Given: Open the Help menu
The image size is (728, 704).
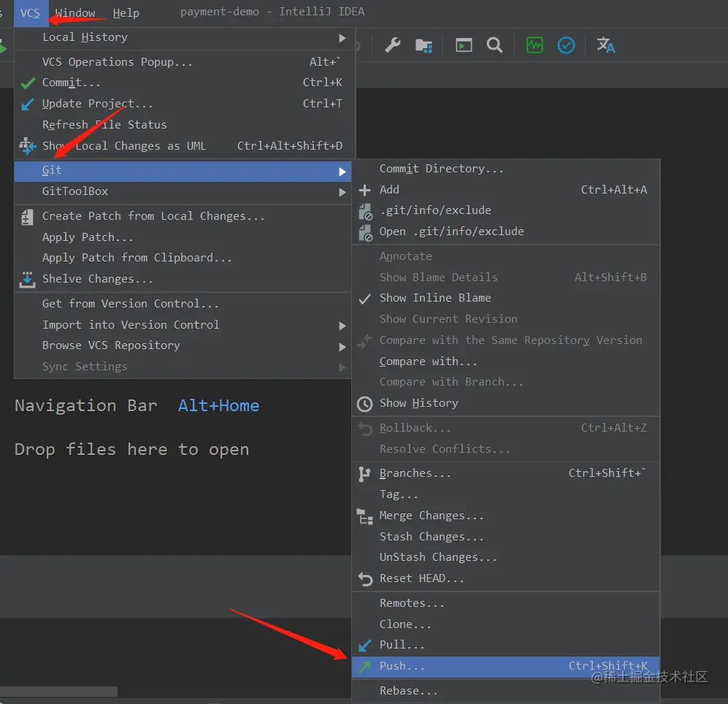Looking at the screenshot, I should (x=126, y=13).
